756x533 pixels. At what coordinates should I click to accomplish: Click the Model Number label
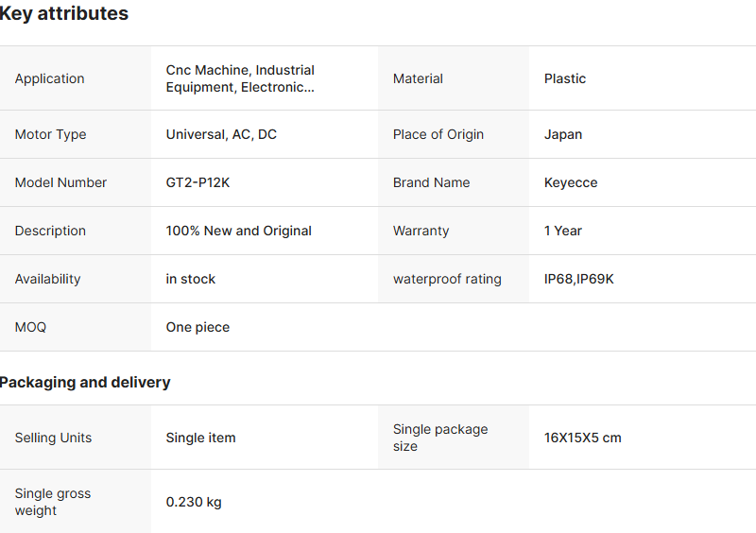pyautogui.click(x=60, y=182)
